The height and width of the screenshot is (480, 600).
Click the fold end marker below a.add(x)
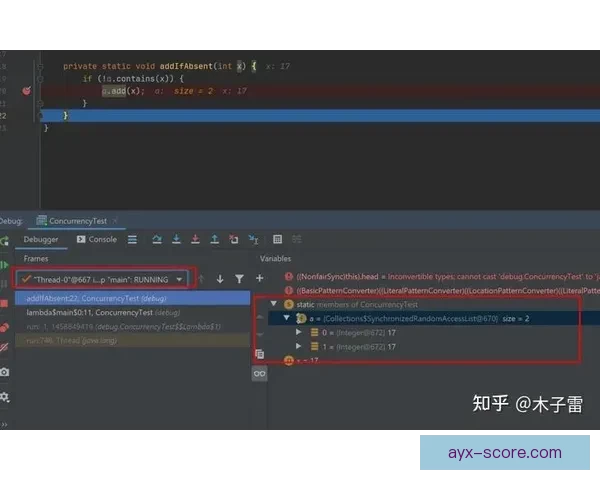click(x=40, y=103)
